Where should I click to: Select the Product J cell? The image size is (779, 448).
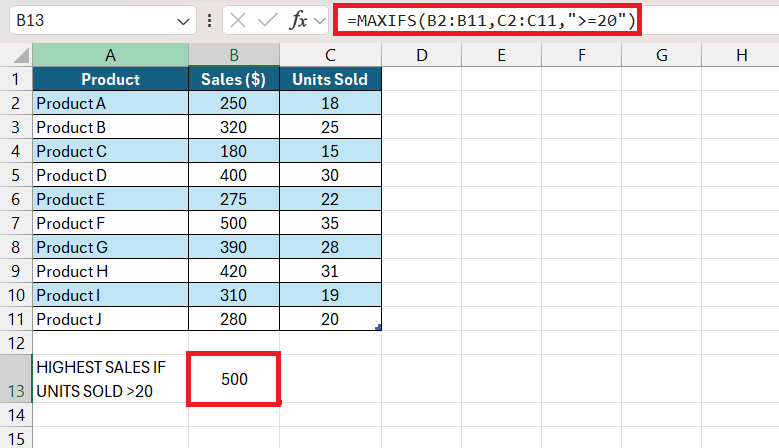click(110, 319)
